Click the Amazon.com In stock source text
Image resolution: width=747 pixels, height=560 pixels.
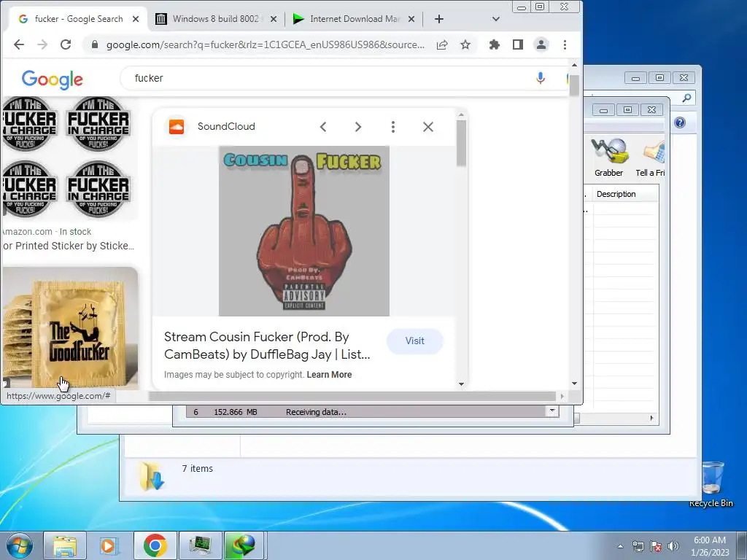pos(47,232)
